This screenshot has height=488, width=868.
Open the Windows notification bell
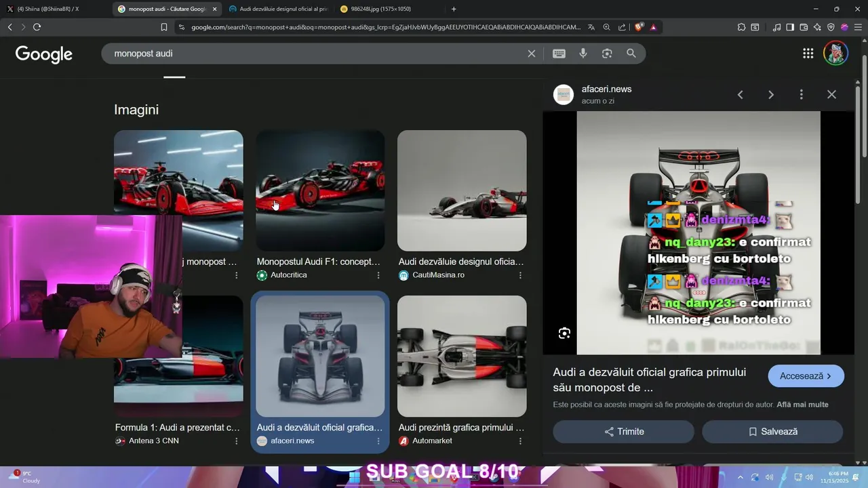click(857, 477)
